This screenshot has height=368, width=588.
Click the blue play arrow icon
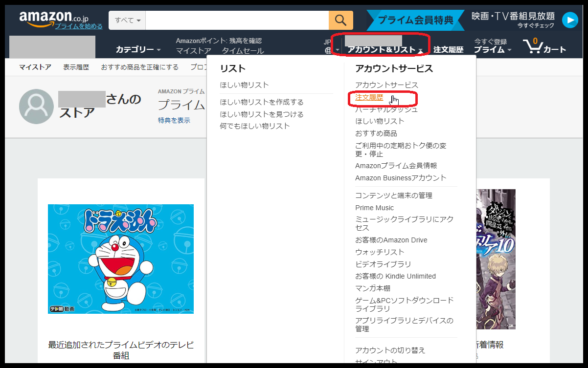(x=570, y=20)
